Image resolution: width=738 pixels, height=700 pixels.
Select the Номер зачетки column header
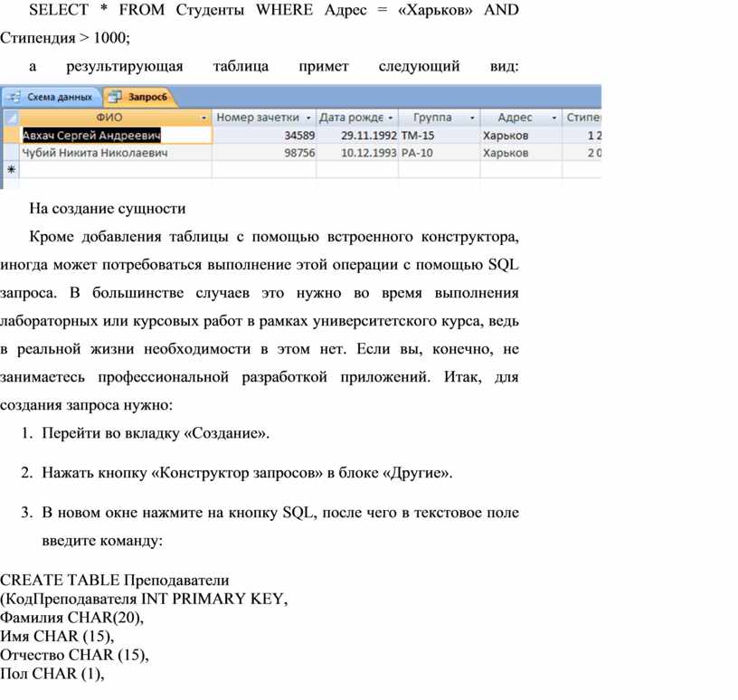(264, 118)
